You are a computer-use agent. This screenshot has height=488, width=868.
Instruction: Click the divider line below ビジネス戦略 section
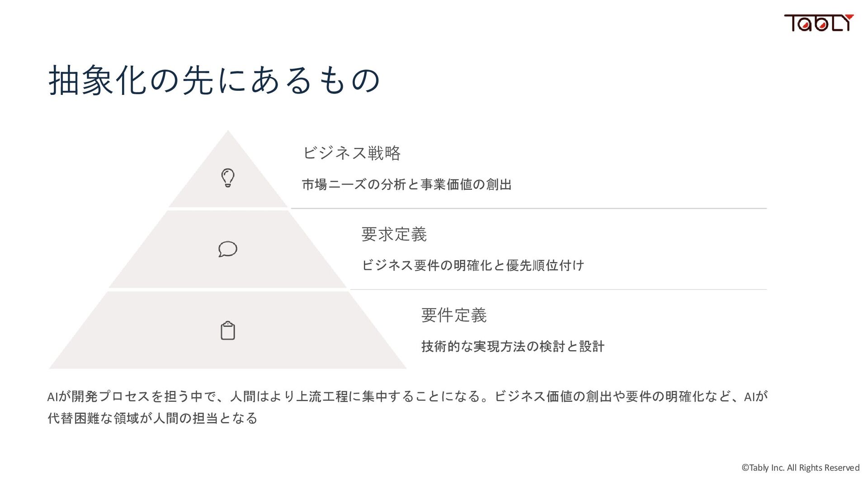point(528,208)
